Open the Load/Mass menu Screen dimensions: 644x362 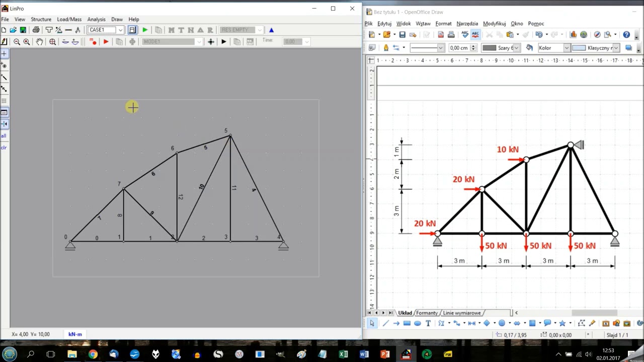(x=69, y=19)
